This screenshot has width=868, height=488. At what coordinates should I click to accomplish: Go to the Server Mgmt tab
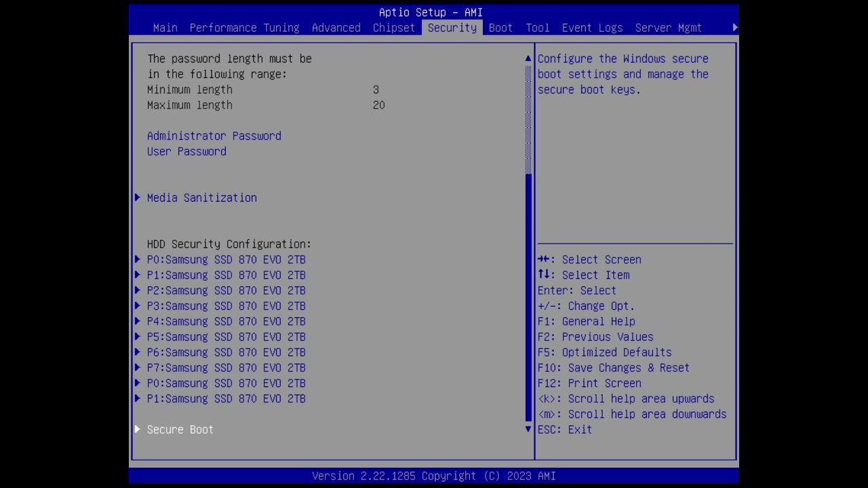[x=668, y=28]
